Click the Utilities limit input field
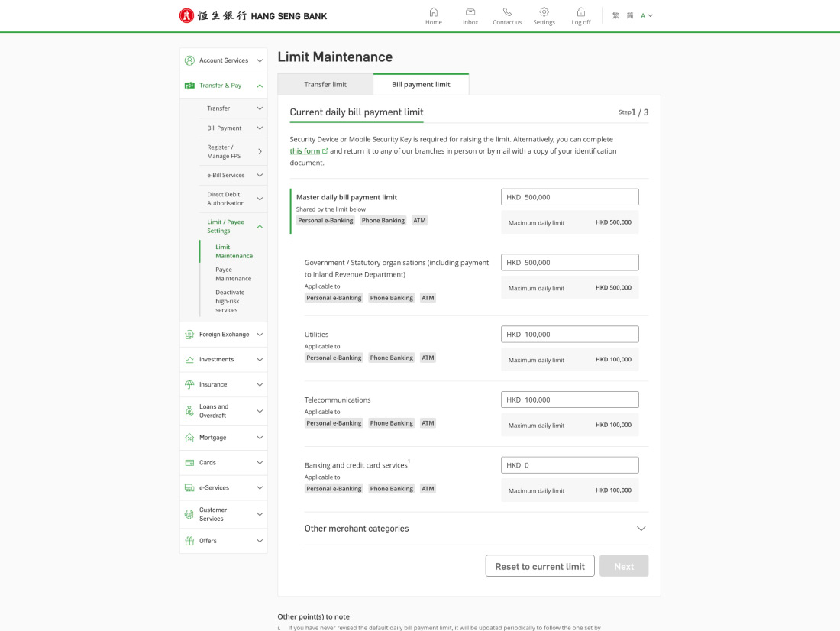Screen dimensions: 840x631 point(570,335)
